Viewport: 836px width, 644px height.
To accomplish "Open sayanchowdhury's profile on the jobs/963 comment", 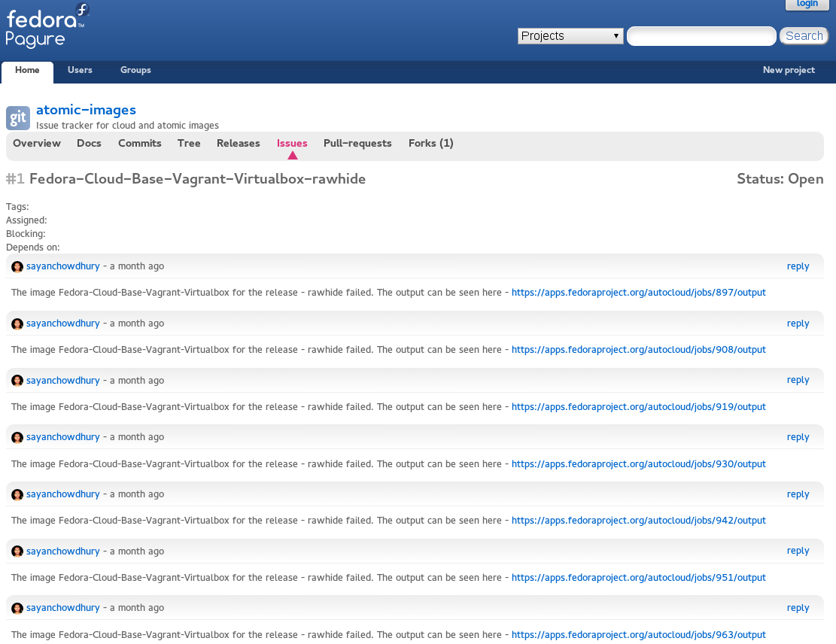I will pos(63,608).
